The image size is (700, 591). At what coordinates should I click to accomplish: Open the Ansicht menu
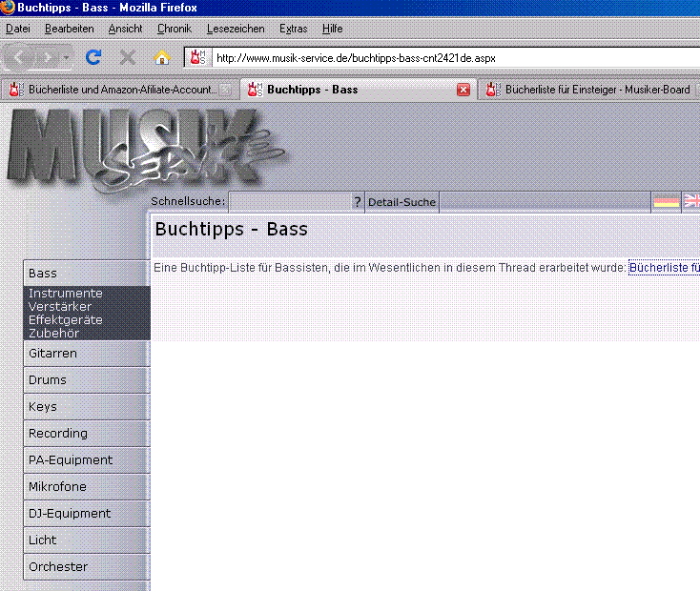[126, 29]
